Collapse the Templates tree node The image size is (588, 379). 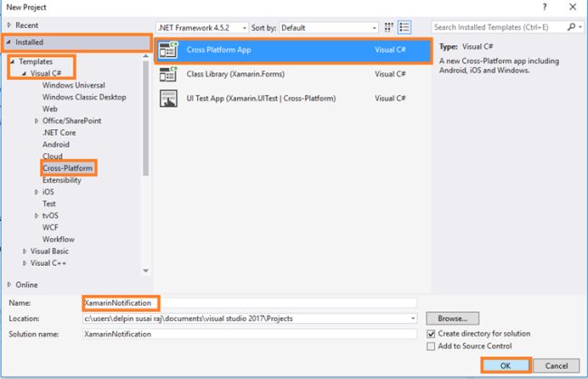click(x=13, y=62)
